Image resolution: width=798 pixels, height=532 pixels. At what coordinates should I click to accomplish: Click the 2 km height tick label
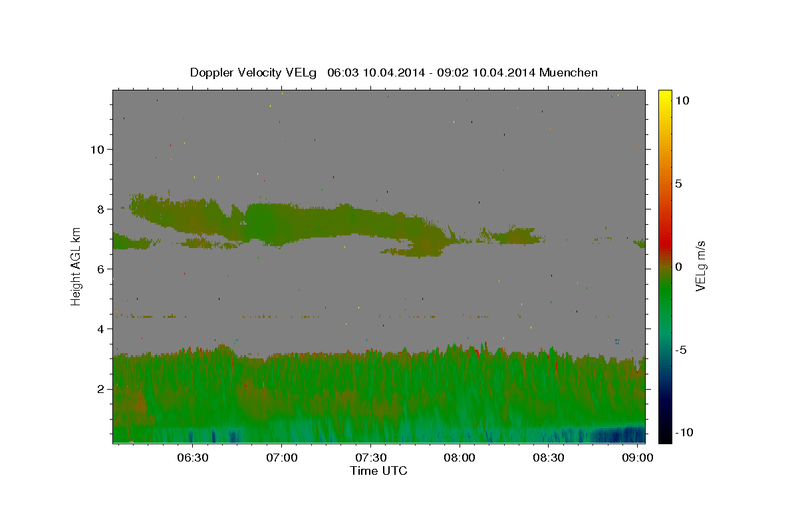[101, 389]
